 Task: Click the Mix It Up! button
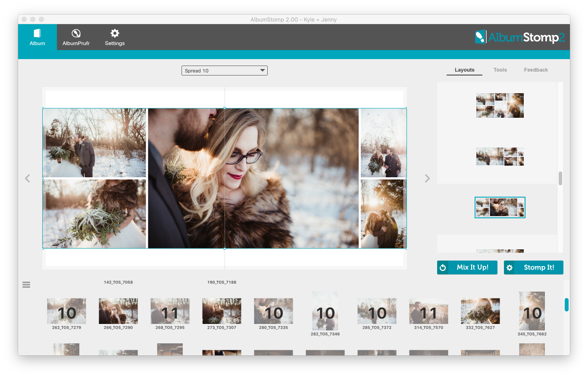coord(467,267)
